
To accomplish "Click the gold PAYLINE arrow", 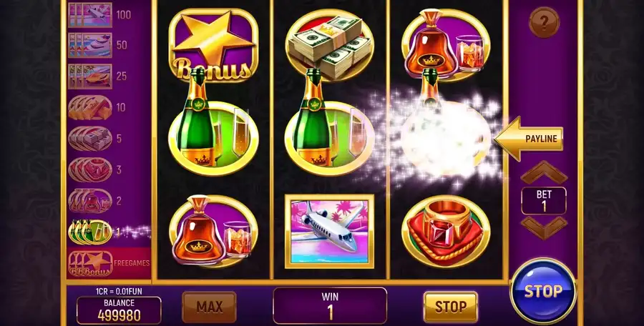I will tap(529, 139).
